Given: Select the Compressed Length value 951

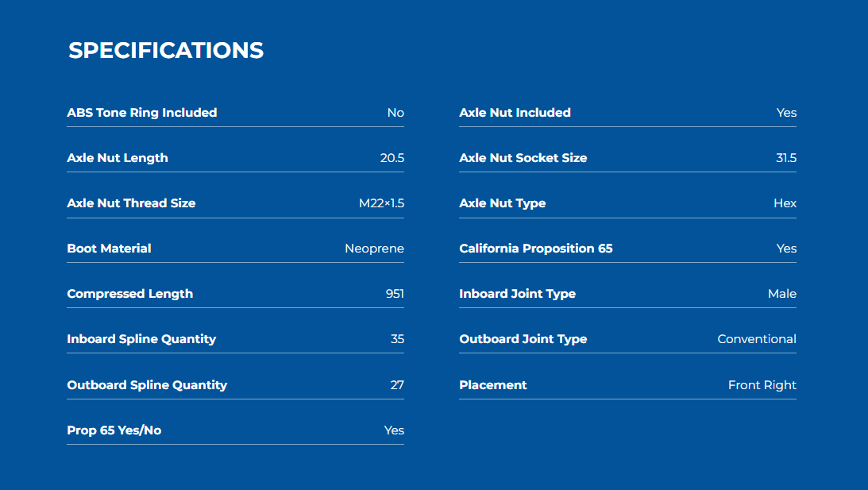Looking at the screenshot, I should [395, 294].
